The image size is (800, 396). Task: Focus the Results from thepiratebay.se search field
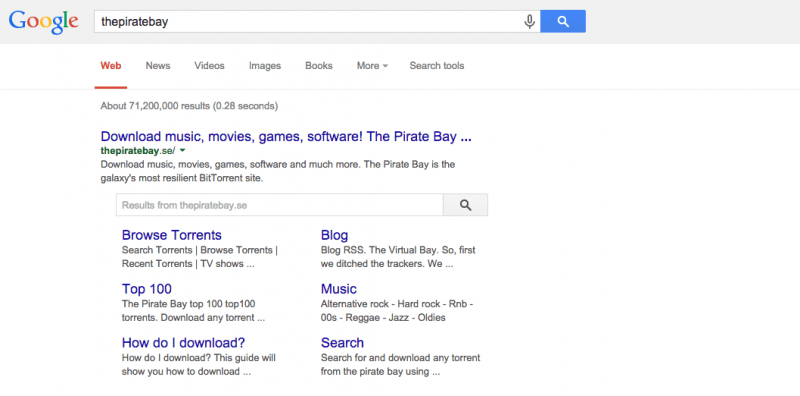pos(280,205)
